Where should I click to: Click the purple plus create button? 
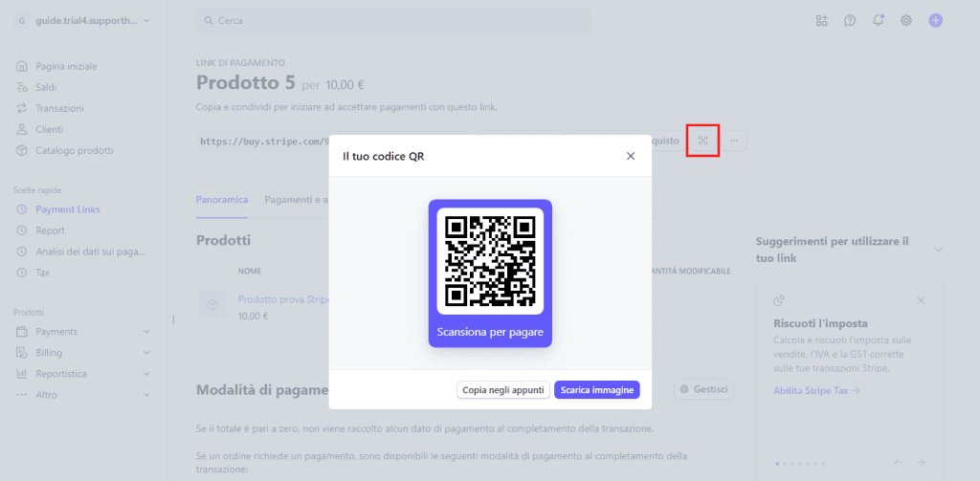[x=935, y=21]
